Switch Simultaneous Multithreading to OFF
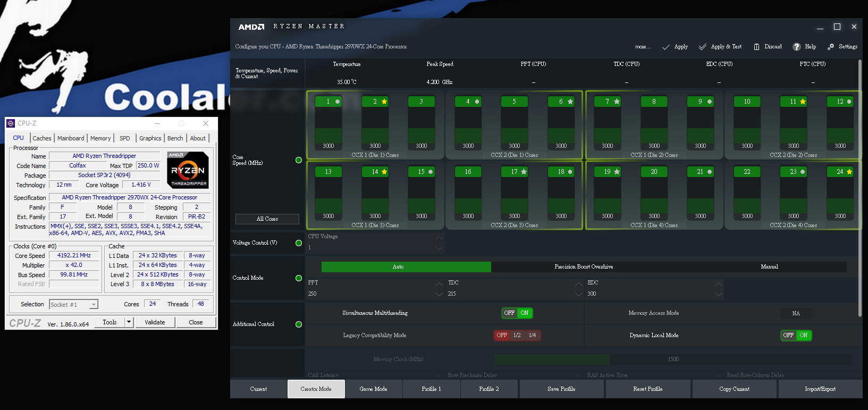This screenshot has width=868, height=410. click(x=509, y=313)
